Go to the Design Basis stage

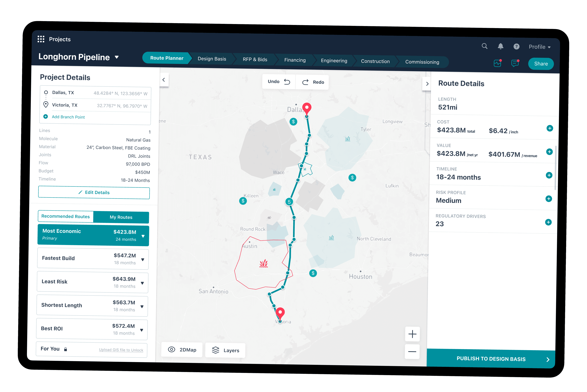212,59
